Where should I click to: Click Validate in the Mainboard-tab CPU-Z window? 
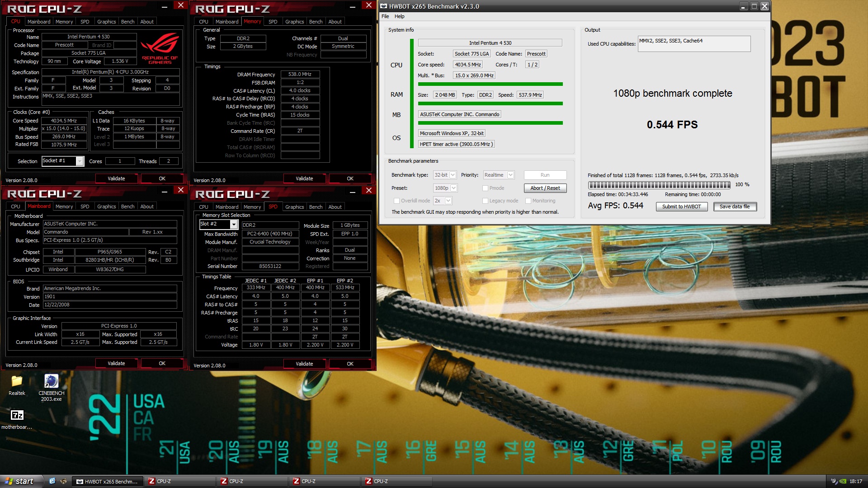tap(116, 363)
